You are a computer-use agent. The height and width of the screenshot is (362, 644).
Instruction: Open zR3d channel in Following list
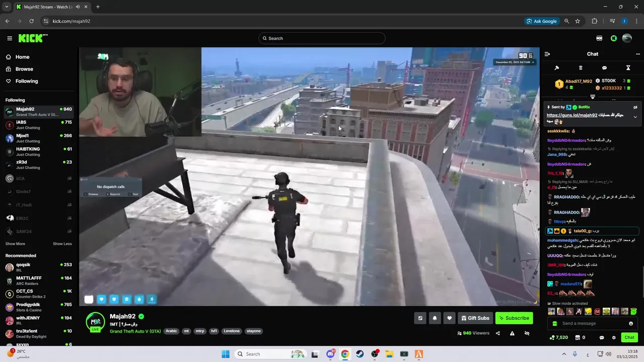[39, 164]
